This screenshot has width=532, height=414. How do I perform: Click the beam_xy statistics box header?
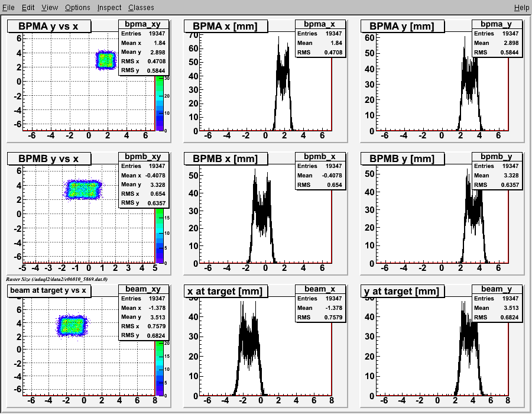(x=143, y=289)
